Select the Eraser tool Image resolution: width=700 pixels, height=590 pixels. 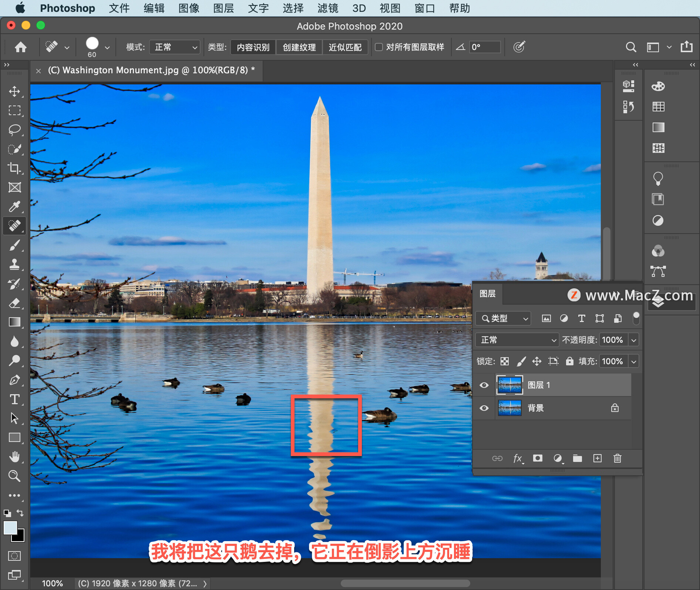pos(14,303)
